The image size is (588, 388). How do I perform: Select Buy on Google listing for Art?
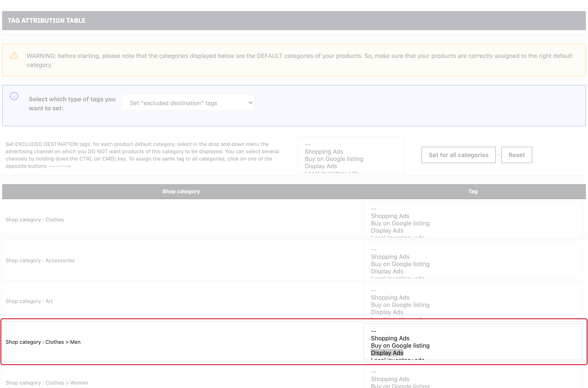400,305
